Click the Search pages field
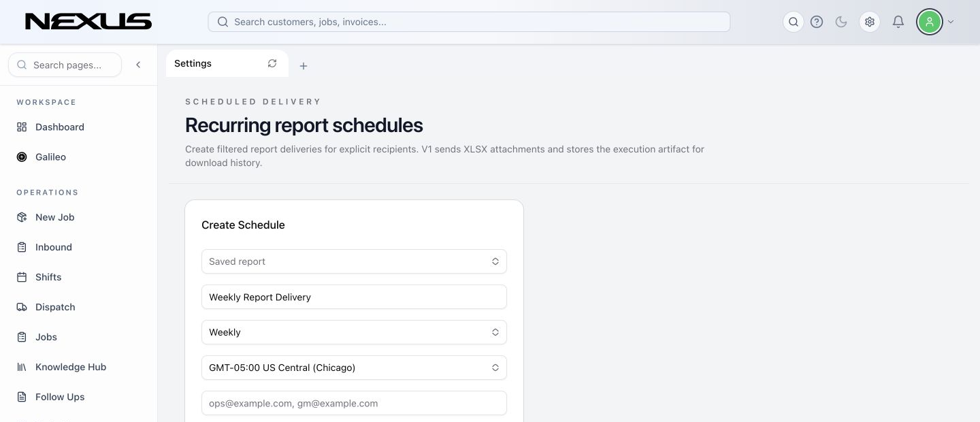Screen dimensions: 980x422 65,65
